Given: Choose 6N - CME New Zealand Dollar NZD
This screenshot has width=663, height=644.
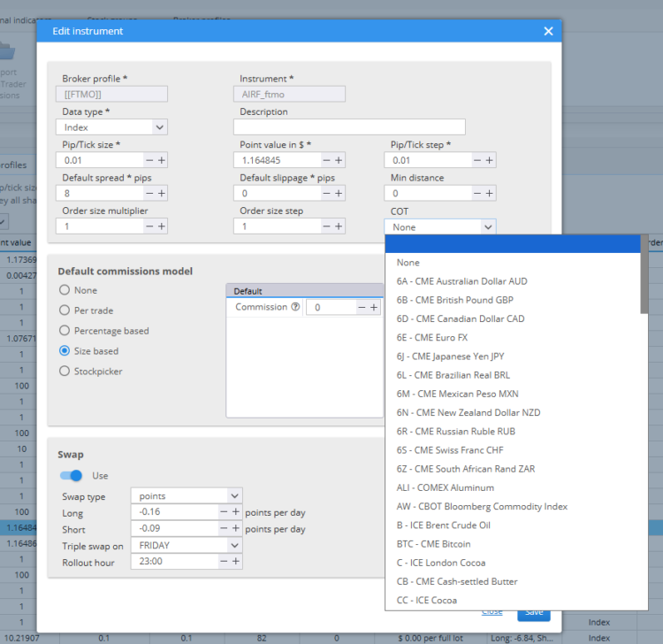Looking at the screenshot, I should coord(513,412).
